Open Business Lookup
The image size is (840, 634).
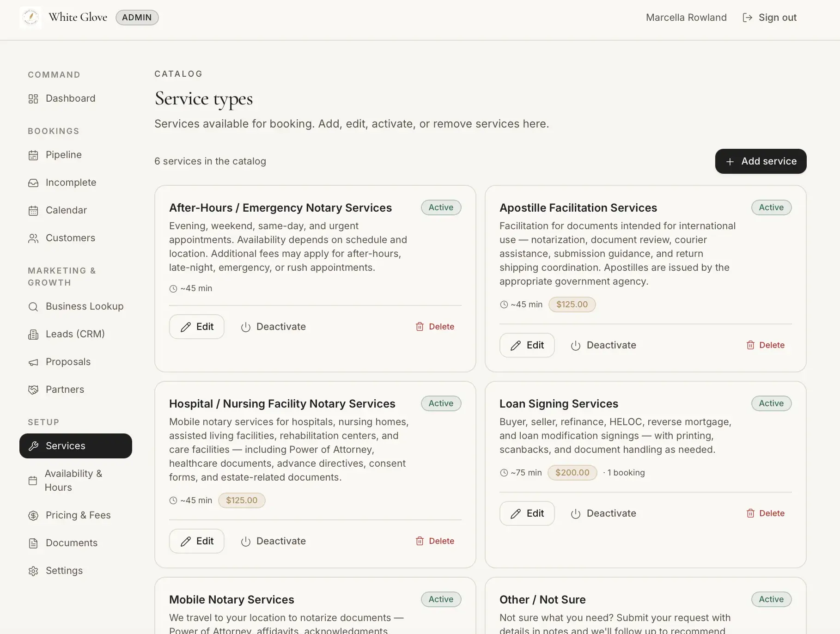[76, 306]
